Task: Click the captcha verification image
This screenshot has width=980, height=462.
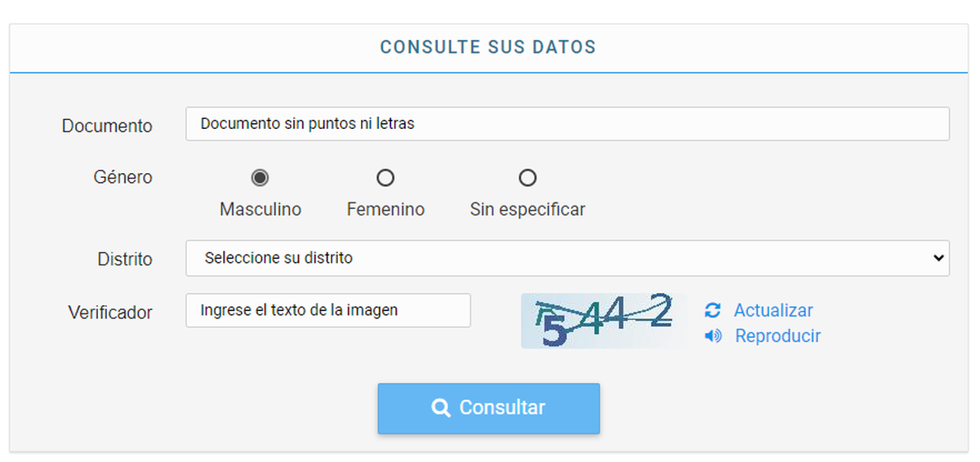Action: (x=604, y=321)
